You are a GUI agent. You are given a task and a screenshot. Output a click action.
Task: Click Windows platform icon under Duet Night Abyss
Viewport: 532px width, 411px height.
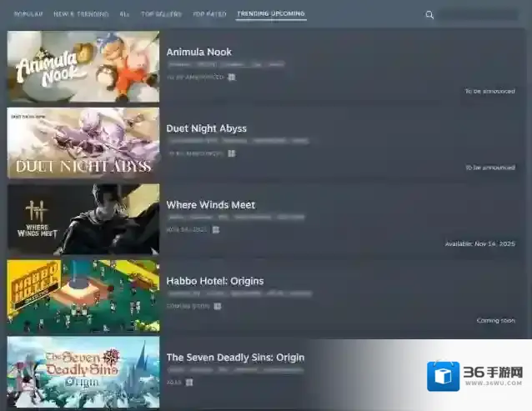(231, 153)
